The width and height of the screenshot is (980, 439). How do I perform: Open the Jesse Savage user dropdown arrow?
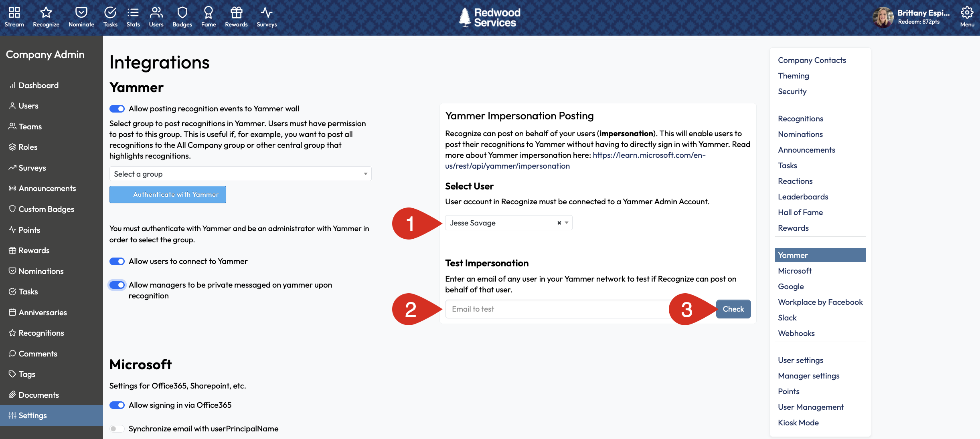(567, 223)
